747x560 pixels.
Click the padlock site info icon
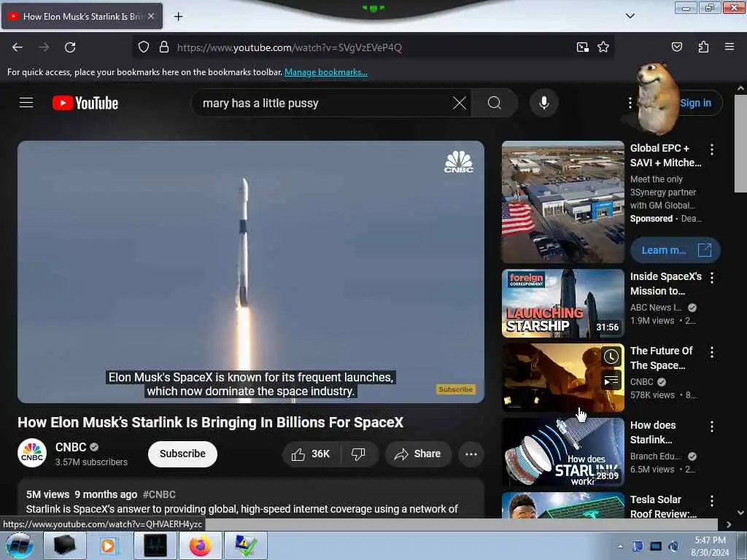tap(164, 47)
